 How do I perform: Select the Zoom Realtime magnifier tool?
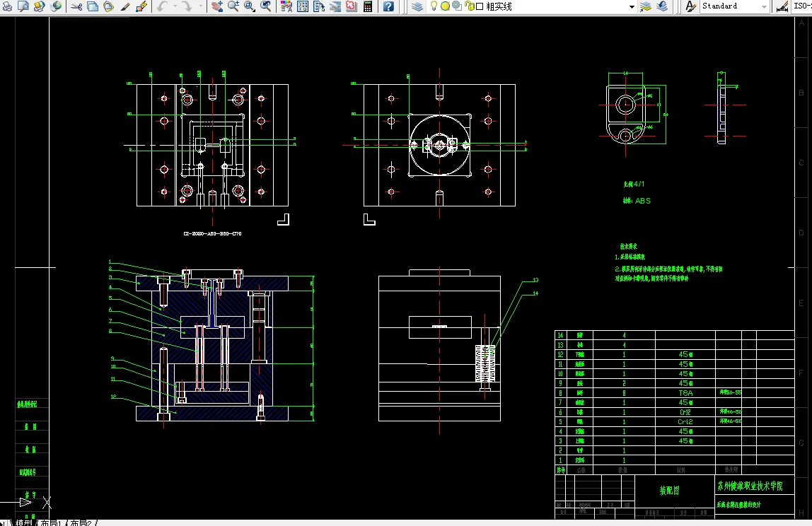(233, 6)
